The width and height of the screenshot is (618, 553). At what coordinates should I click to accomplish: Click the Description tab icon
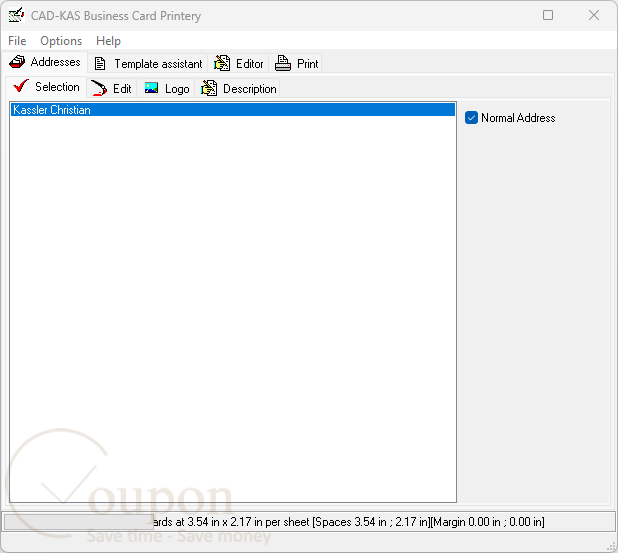[x=209, y=88]
